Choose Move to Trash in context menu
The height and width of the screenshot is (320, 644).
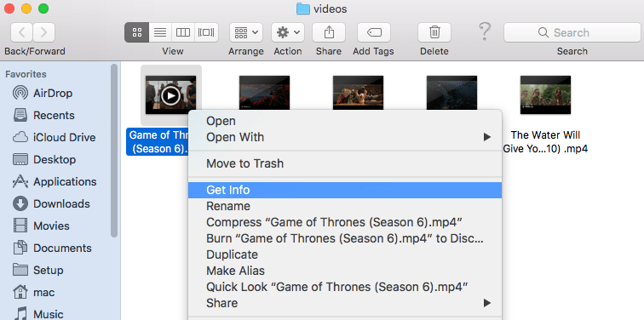click(345, 163)
